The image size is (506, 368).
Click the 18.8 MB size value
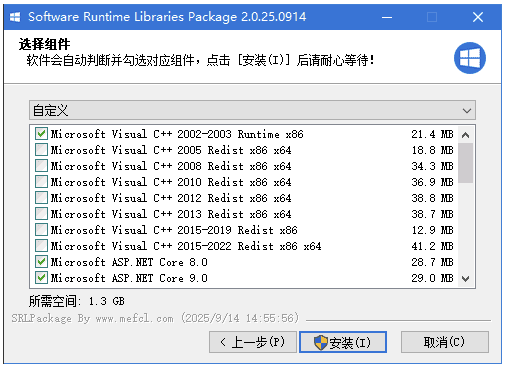[432, 150]
